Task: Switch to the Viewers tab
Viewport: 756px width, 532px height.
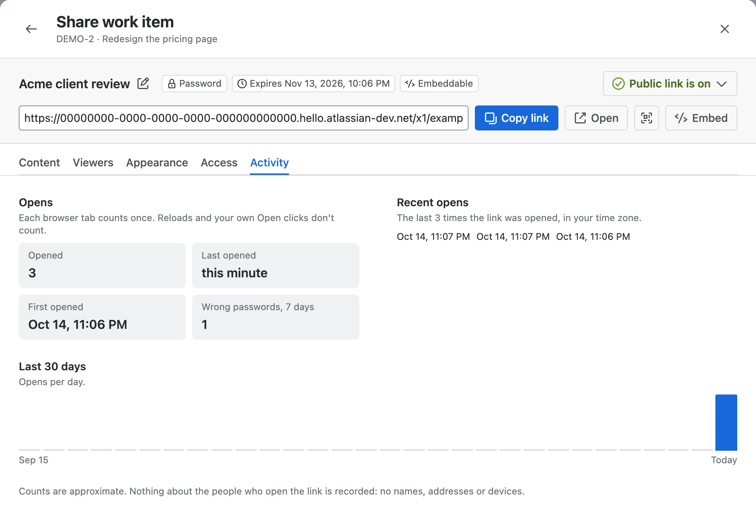Action: [x=93, y=162]
